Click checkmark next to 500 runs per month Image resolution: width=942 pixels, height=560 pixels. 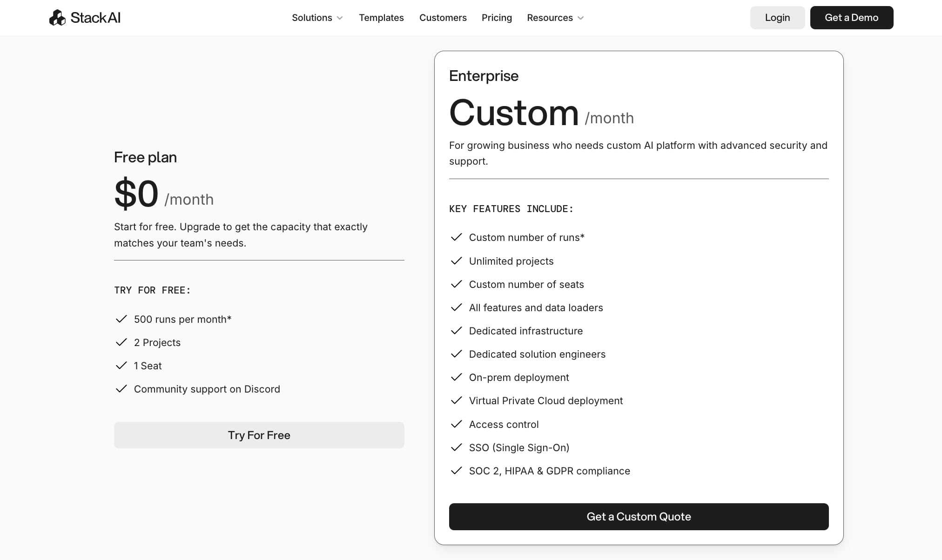coord(121,319)
